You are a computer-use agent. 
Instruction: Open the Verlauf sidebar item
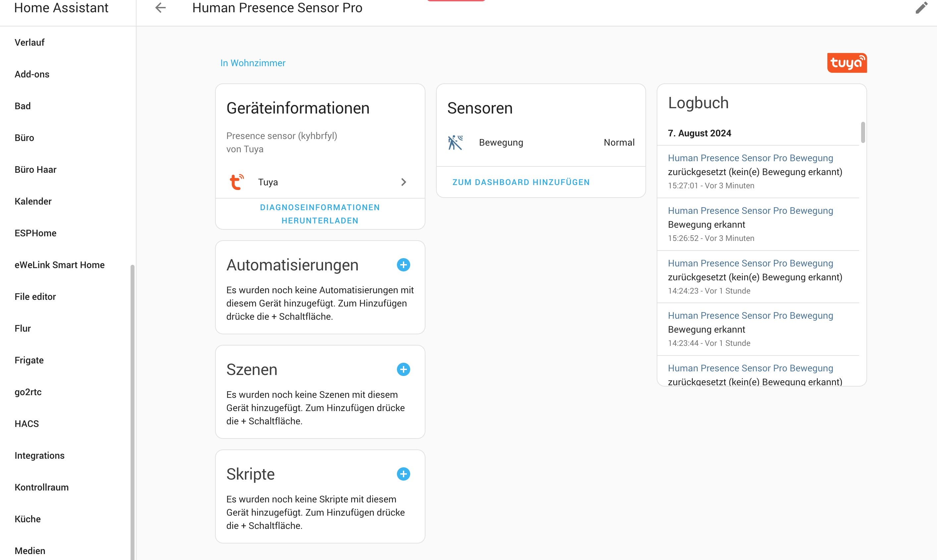pyautogui.click(x=29, y=42)
